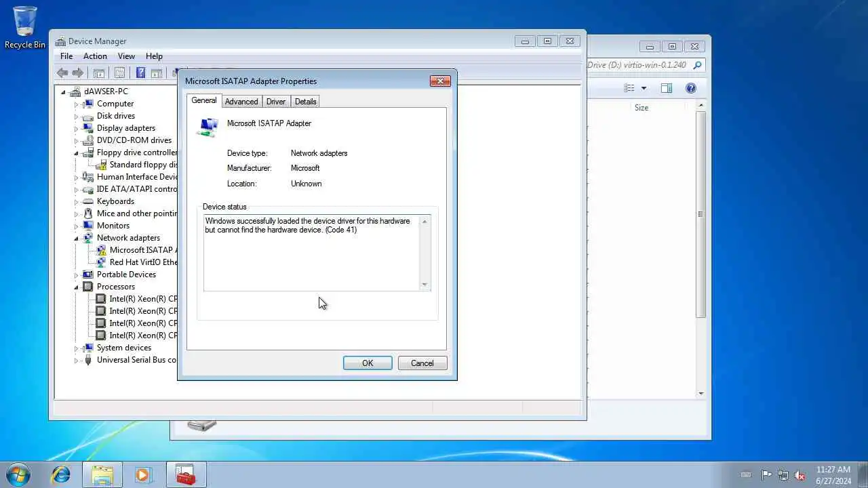Open the Explorer view options dropdown arrow
Viewport: 868px width, 488px height.
pos(644,88)
